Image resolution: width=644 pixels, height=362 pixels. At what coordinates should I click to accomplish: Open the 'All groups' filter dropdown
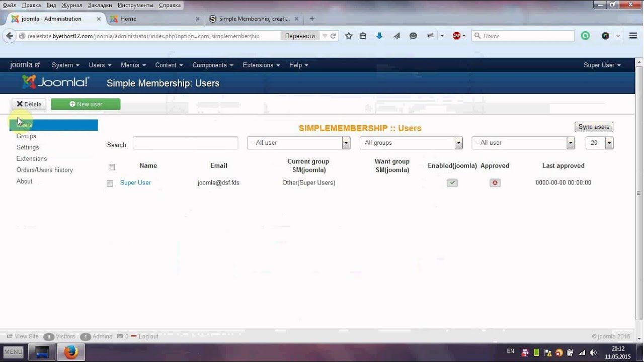411,143
